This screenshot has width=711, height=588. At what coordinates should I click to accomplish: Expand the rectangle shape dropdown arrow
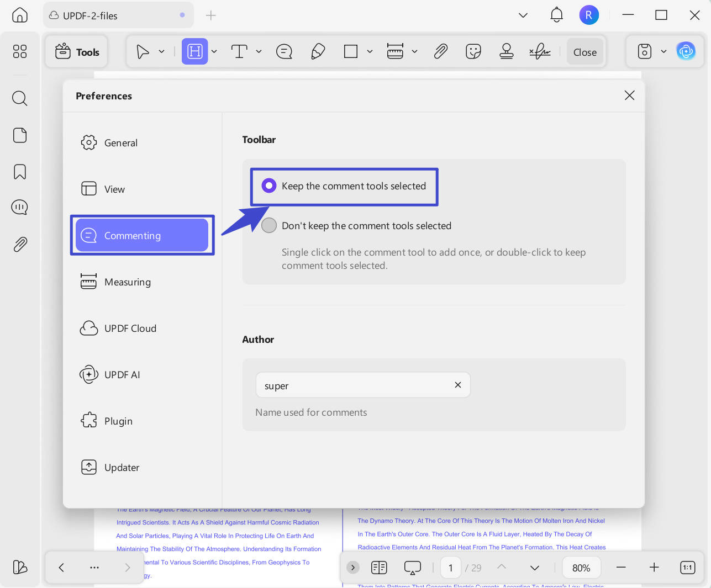coord(370,51)
